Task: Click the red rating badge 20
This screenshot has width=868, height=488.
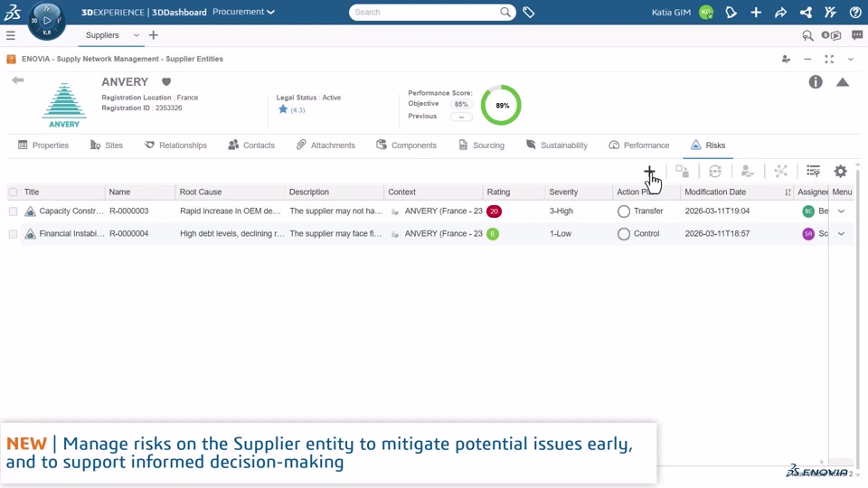Action: pos(494,211)
